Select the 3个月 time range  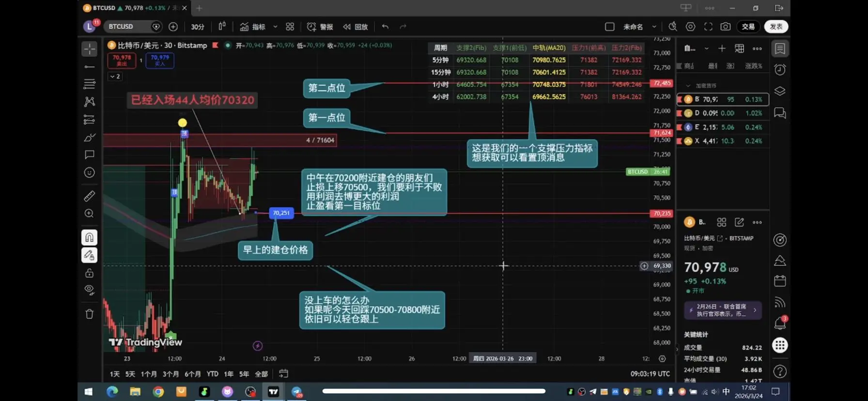[170, 374]
